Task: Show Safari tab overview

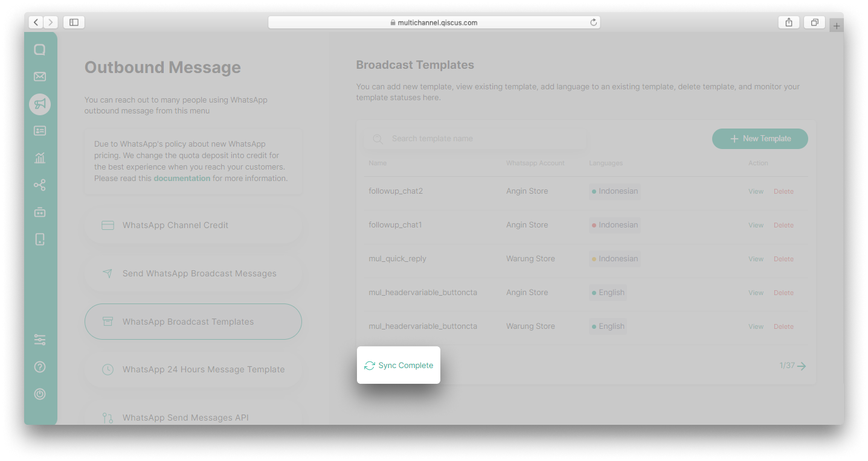Action: tap(814, 22)
